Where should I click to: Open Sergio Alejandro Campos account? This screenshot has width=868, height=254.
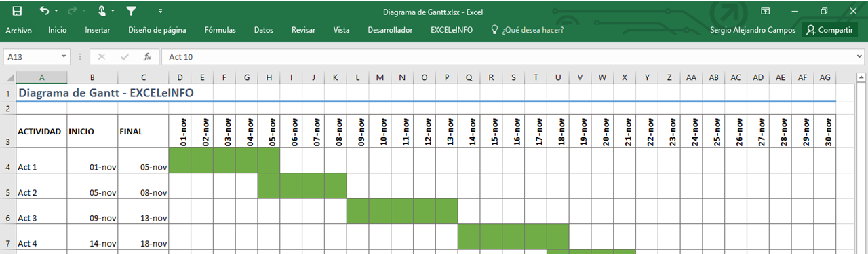point(753,30)
